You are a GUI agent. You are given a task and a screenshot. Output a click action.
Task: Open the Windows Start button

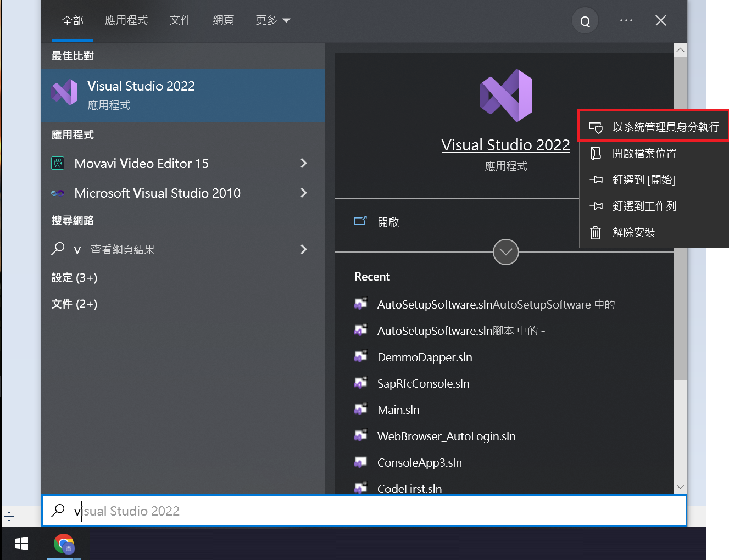coord(21,544)
